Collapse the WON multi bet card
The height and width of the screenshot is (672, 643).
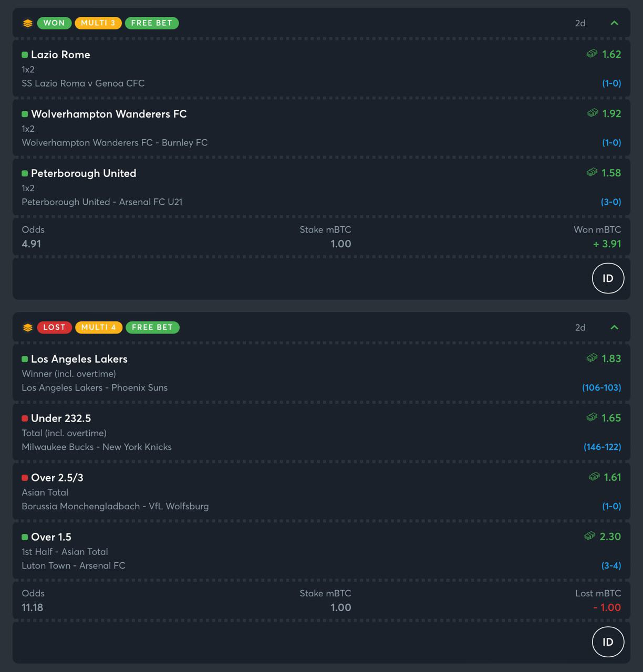point(614,23)
